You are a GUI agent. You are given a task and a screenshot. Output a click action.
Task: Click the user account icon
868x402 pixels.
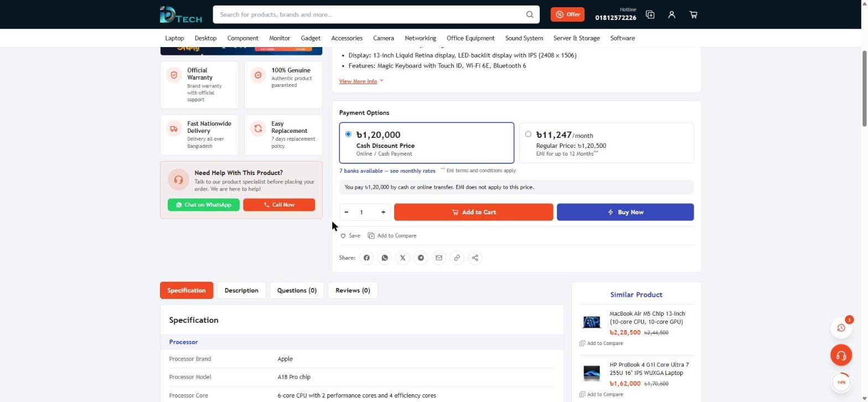click(671, 15)
